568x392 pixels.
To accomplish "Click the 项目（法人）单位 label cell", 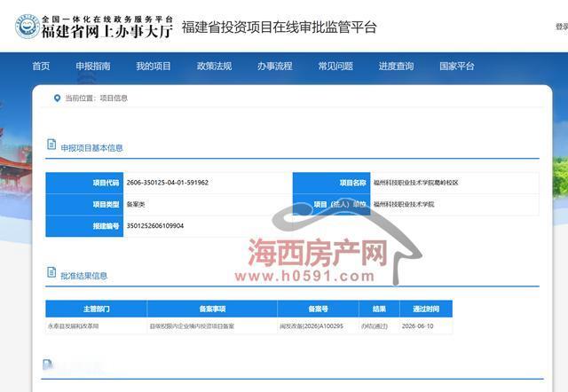I will [331, 205].
